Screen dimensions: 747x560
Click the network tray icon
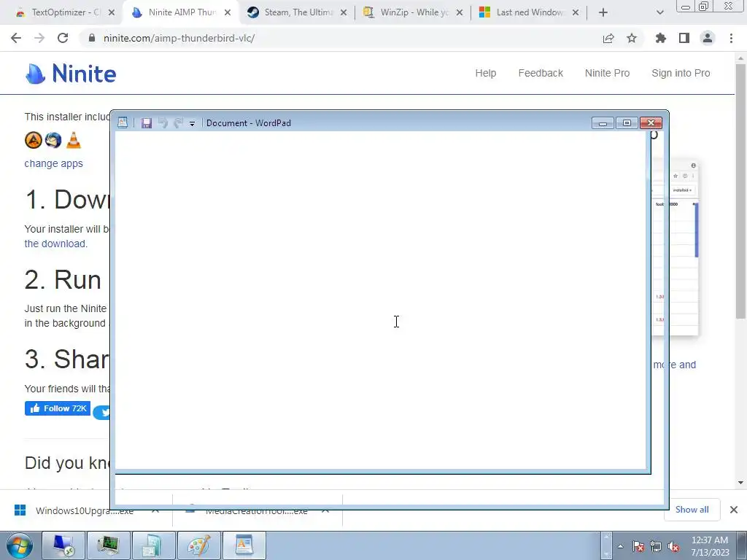click(x=656, y=546)
